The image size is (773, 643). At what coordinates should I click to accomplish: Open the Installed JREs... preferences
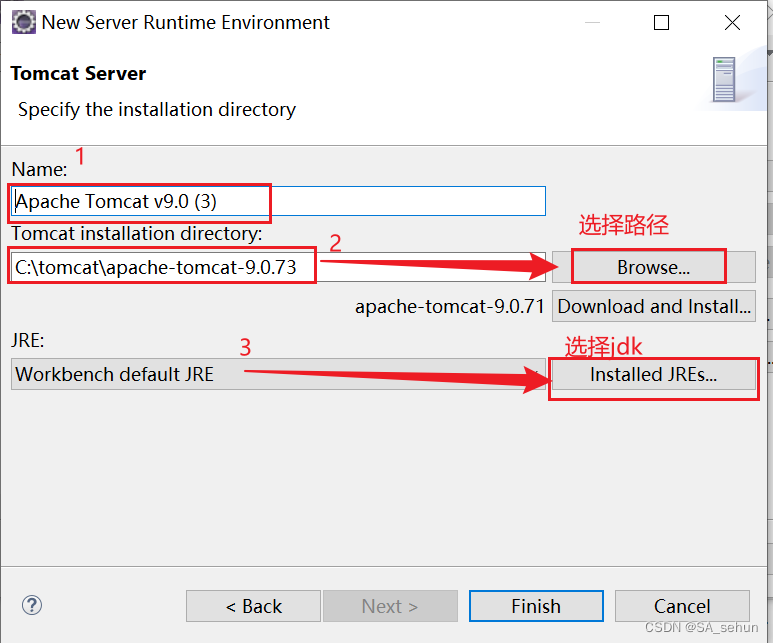click(653, 375)
